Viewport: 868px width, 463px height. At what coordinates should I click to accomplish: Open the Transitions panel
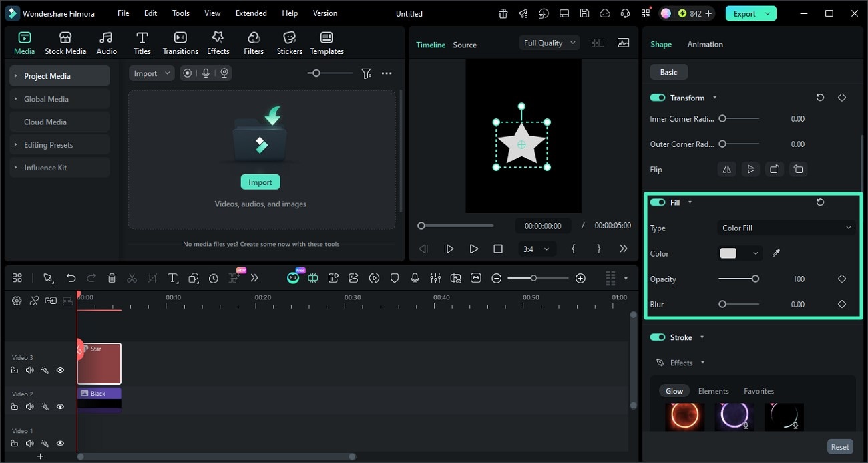click(x=180, y=42)
